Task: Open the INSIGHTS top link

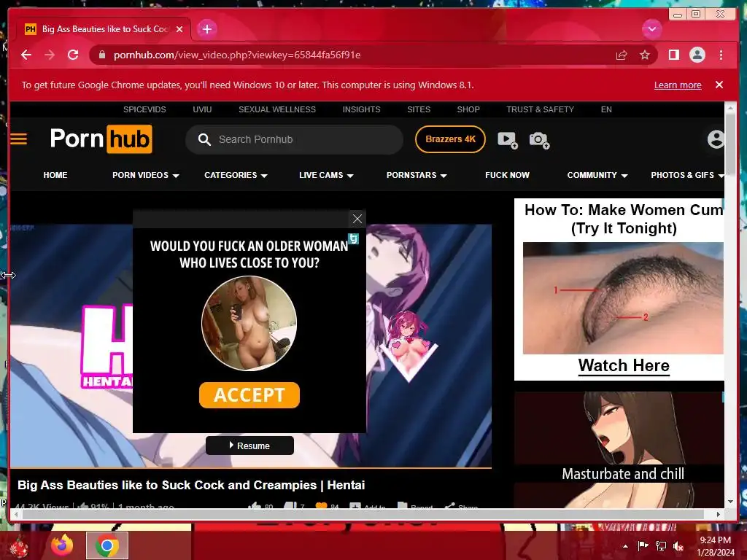Action: [x=362, y=109]
